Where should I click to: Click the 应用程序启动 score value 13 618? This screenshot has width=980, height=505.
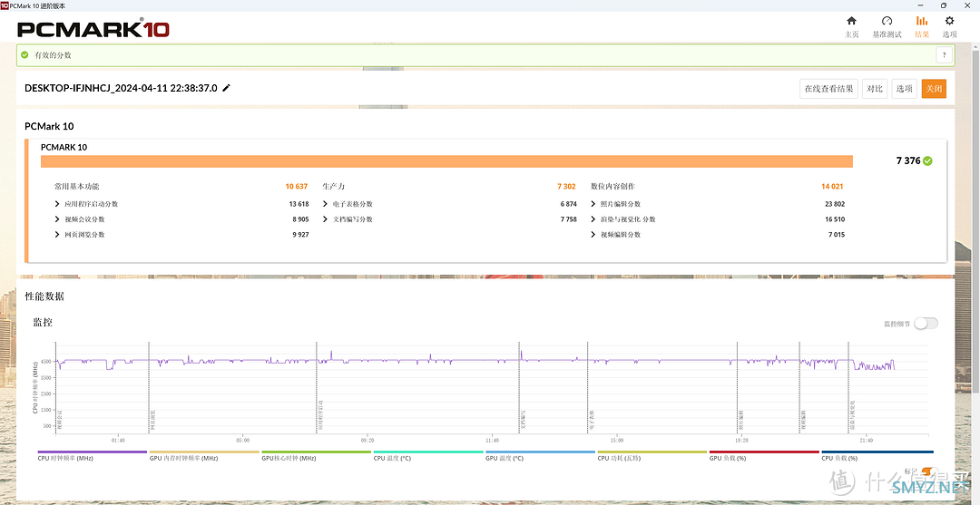point(299,204)
